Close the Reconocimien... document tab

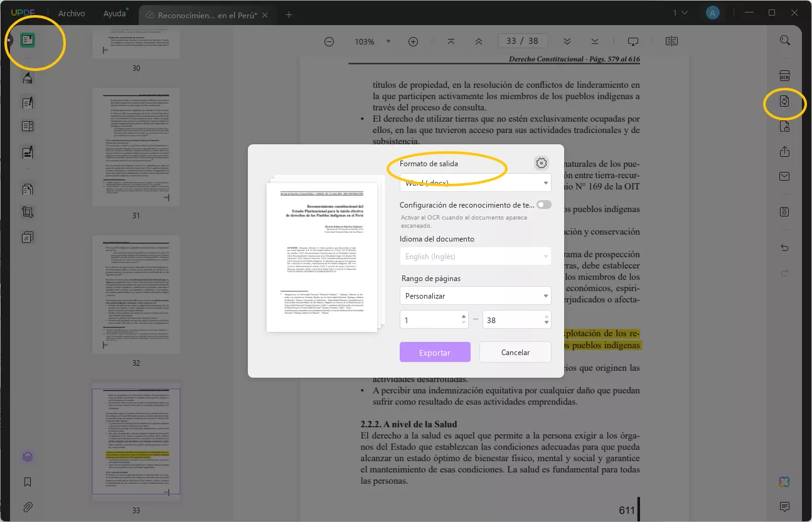tap(264, 14)
